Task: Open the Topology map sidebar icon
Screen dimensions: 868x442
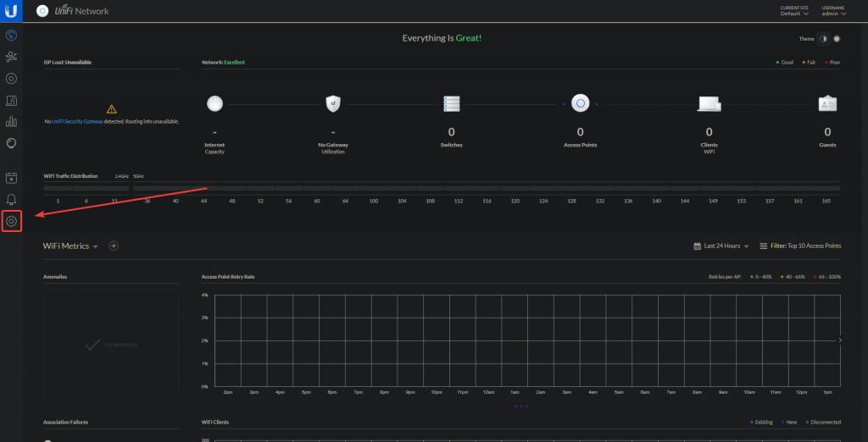Action: click(11, 57)
